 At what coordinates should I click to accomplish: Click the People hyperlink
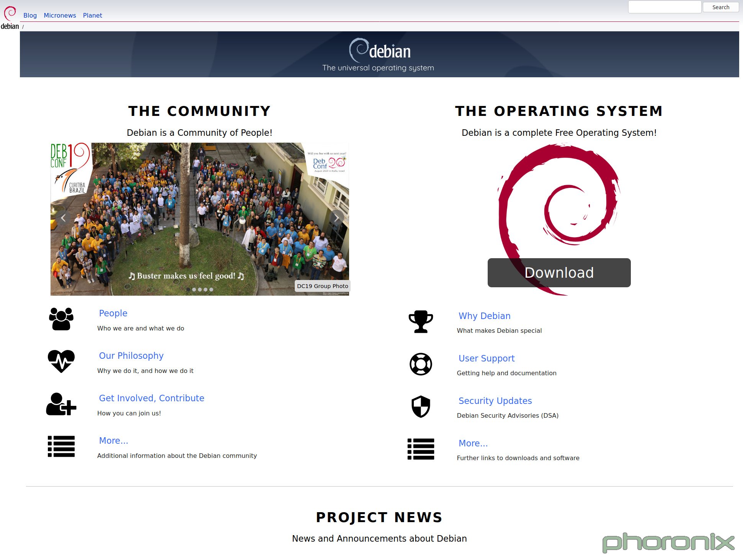(113, 313)
